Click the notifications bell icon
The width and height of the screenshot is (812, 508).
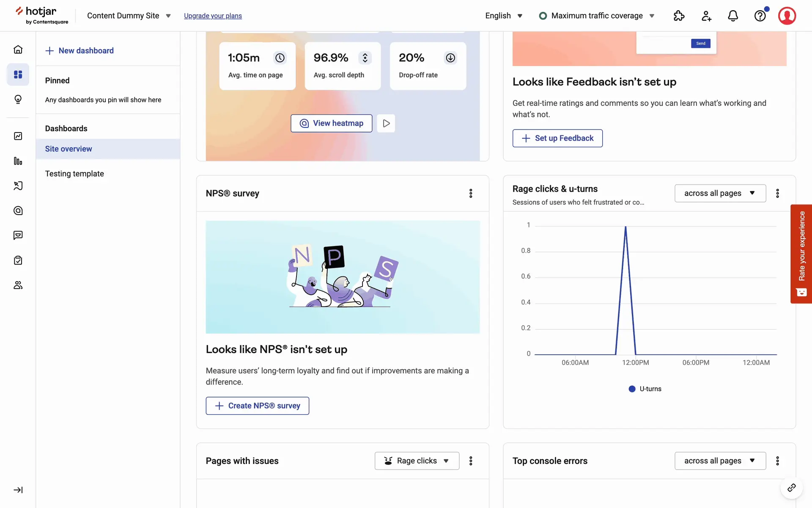pyautogui.click(x=733, y=16)
